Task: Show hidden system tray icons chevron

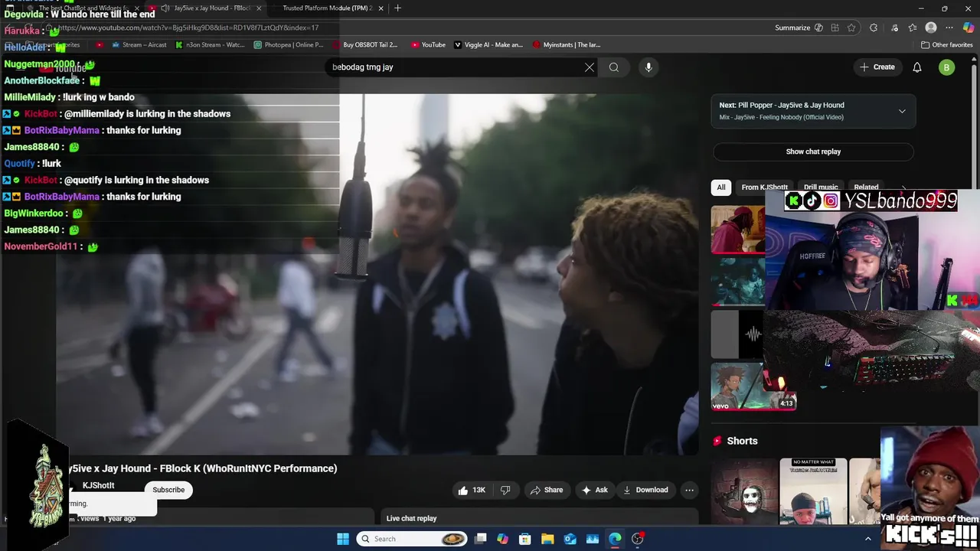Action: click(x=867, y=539)
